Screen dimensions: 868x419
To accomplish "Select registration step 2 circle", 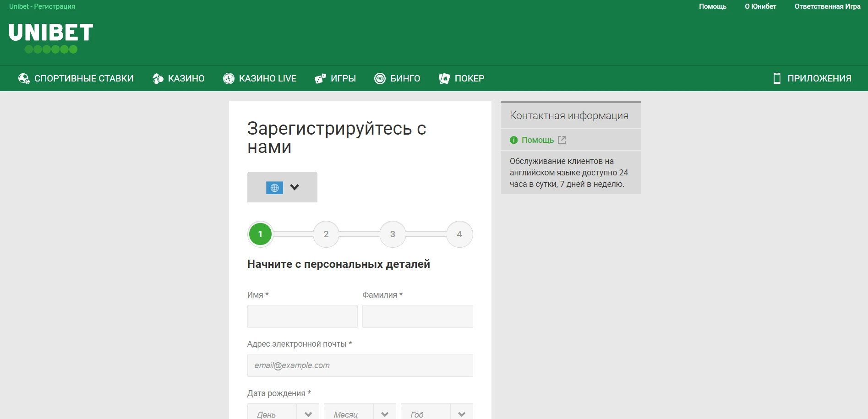I will point(326,234).
